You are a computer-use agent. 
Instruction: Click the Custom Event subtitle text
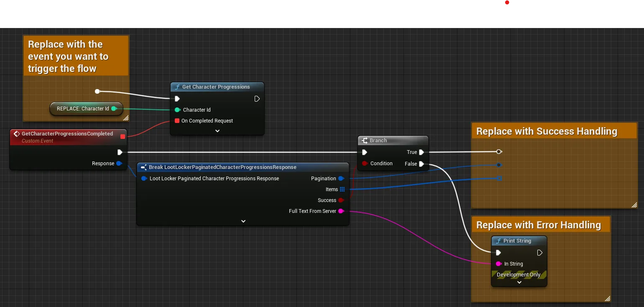point(38,141)
